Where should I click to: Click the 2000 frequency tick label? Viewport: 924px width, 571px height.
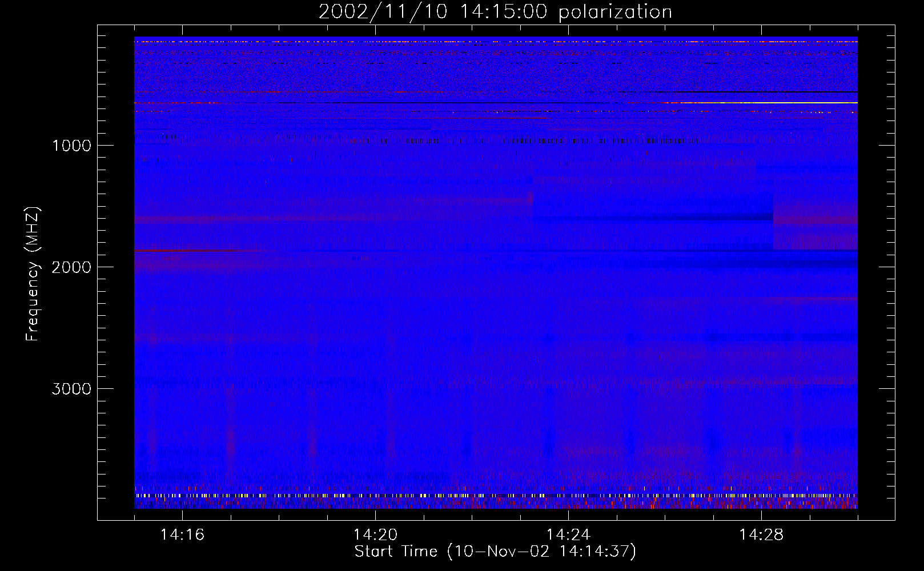click(x=71, y=267)
